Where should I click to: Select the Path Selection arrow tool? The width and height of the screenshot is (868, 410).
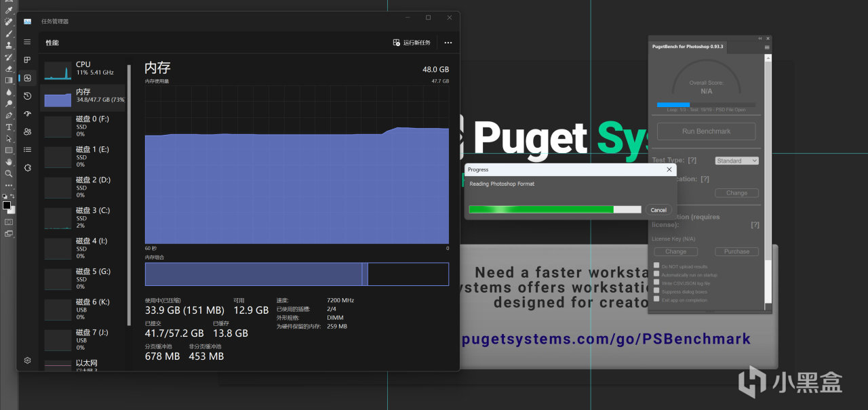pyautogui.click(x=9, y=138)
